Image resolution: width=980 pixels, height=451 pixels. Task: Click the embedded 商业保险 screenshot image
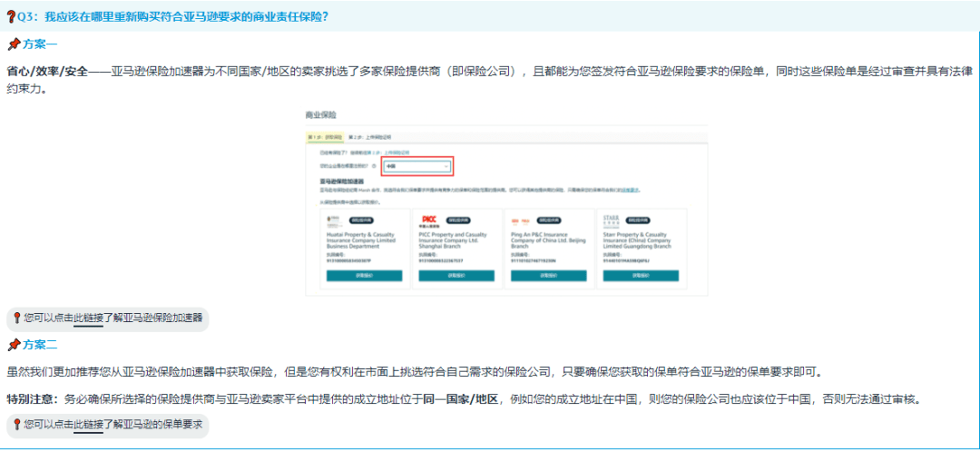[507, 201]
